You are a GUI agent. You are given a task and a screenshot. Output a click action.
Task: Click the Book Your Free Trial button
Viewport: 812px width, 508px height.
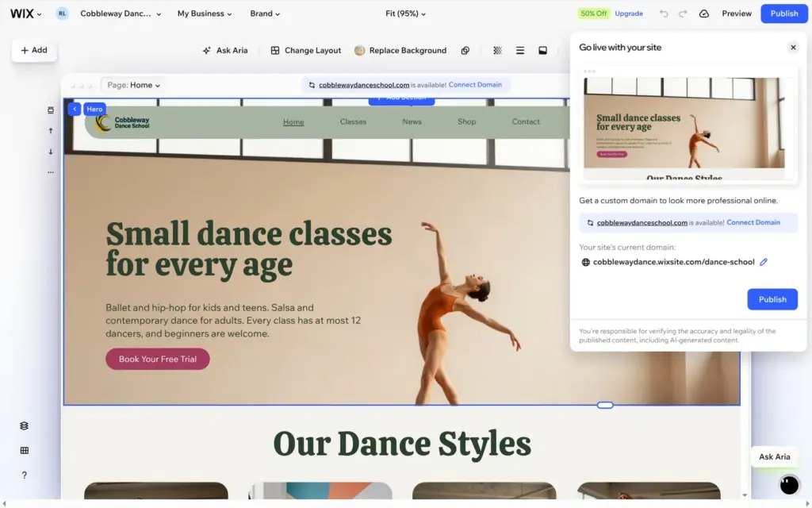click(158, 360)
